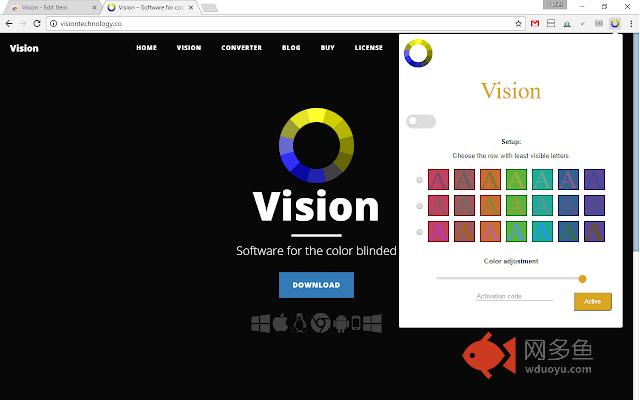
Task: Click the second-row dark blue letter swatch
Action: [x=568, y=205]
